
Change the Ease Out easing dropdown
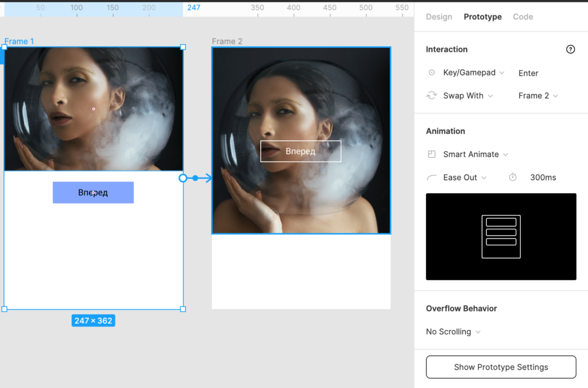click(465, 178)
